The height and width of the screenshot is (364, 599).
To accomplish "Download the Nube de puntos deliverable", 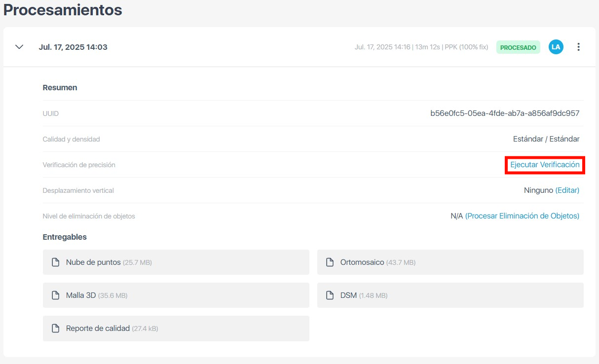I will [x=93, y=262].
